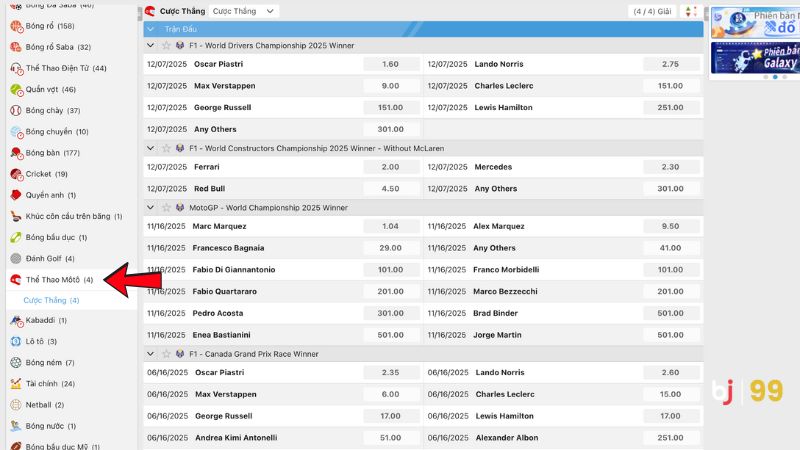This screenshot has width=800, height=450.
Task: Click league icon of F1 Canada Grand Prix
Action: (x=180, y=354)
